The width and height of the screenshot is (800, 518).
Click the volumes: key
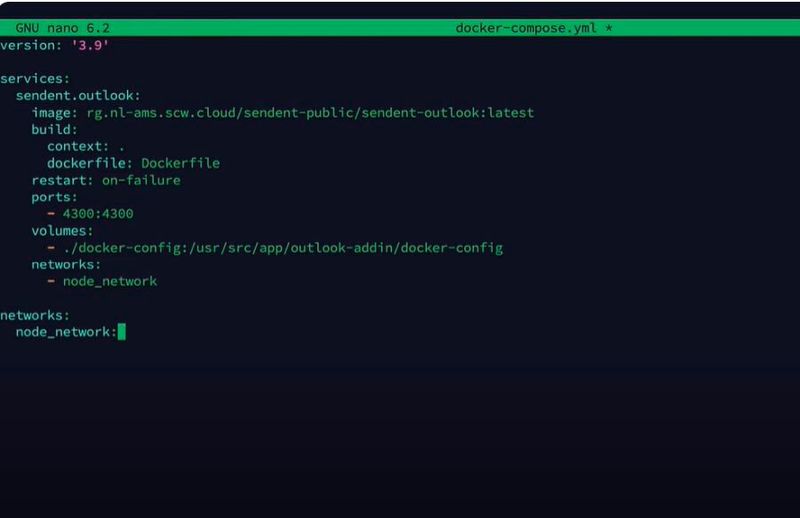point(62,231)
